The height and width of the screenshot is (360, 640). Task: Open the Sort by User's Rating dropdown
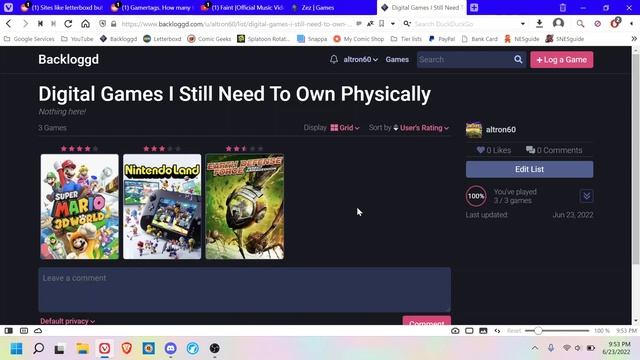(424, 128)
